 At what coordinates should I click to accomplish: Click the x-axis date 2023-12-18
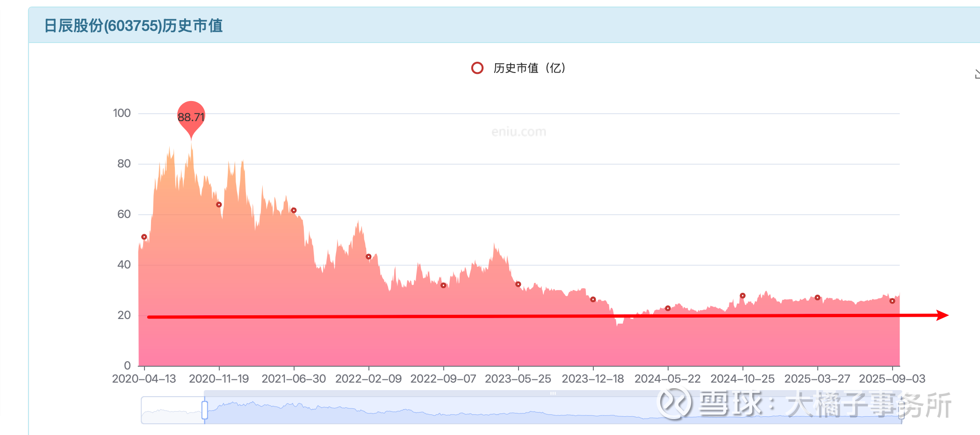593,379
